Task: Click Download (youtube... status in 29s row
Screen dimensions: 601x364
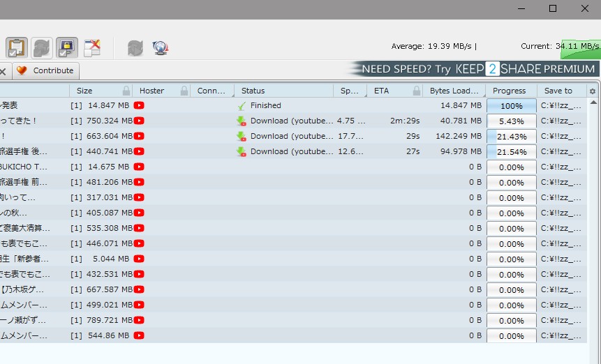Action: 292,136
